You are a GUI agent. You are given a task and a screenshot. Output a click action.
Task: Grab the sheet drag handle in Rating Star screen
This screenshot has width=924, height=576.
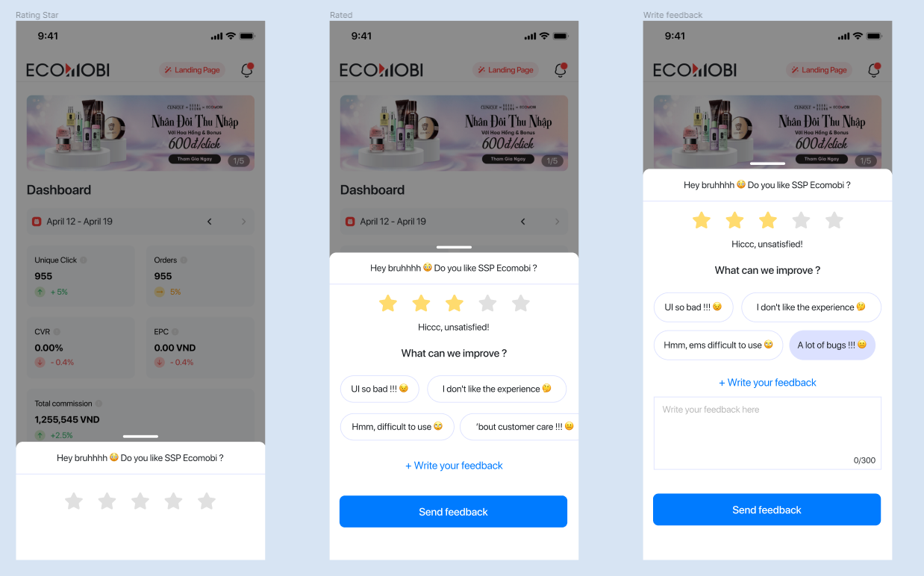pyautogui.click(x=140, y=436)
